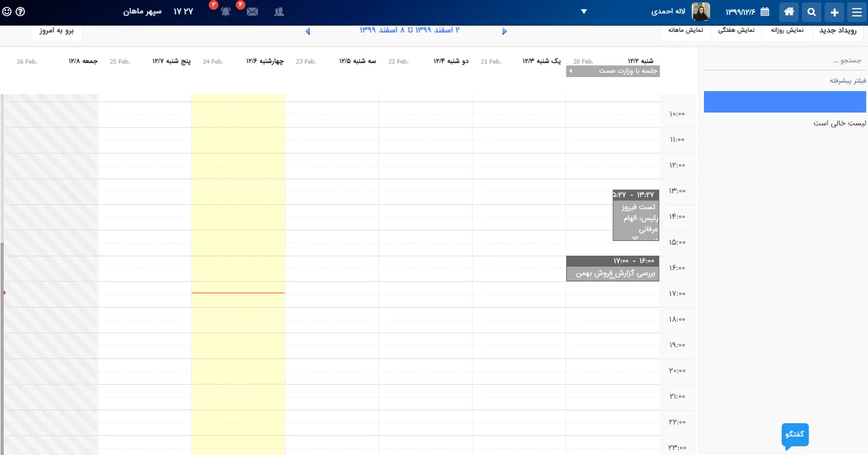Select the Thursday header پنج شنبه ۱۲/۷
Viewport: 868px width, 455px height.
coord(171,61)
